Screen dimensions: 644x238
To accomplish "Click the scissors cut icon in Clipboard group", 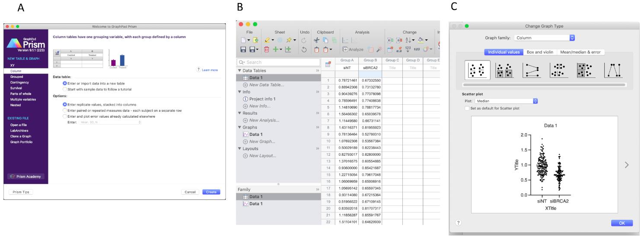I will point(316,40).
